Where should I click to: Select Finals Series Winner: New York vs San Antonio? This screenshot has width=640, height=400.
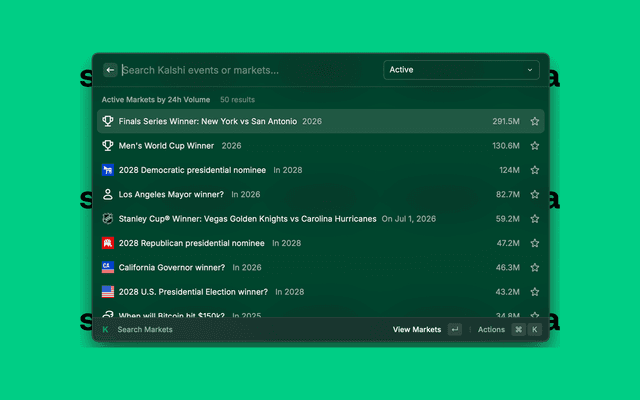321,121
